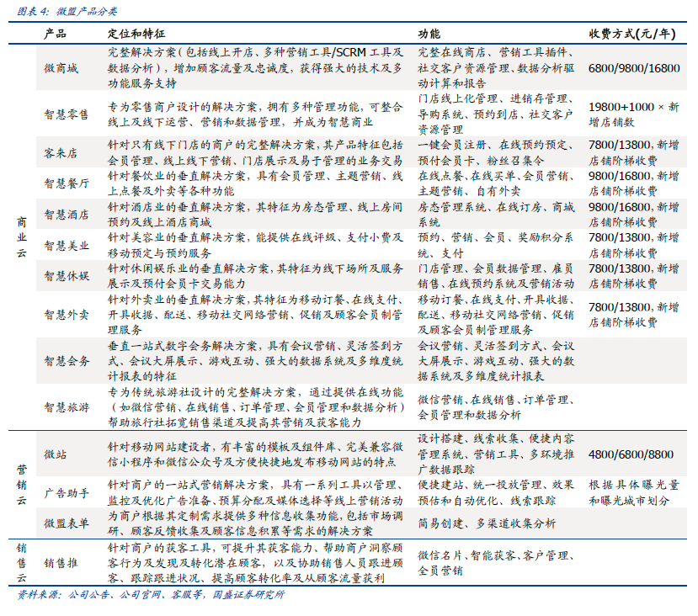Screen dimensions: 698x616
Task: Click 智慧餐厅 fee cell 9800/16800
Action: [x=634, y=183]
